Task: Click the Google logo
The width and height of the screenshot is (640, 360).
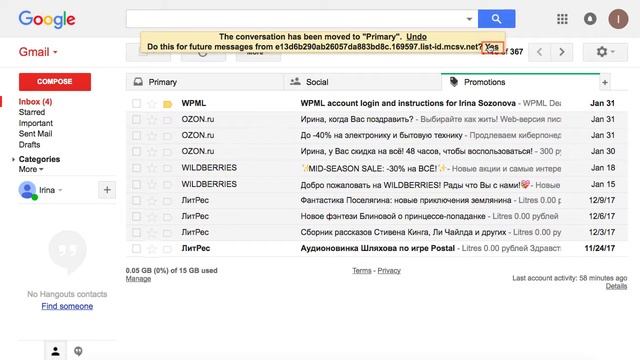Action: tap(47, 19)
